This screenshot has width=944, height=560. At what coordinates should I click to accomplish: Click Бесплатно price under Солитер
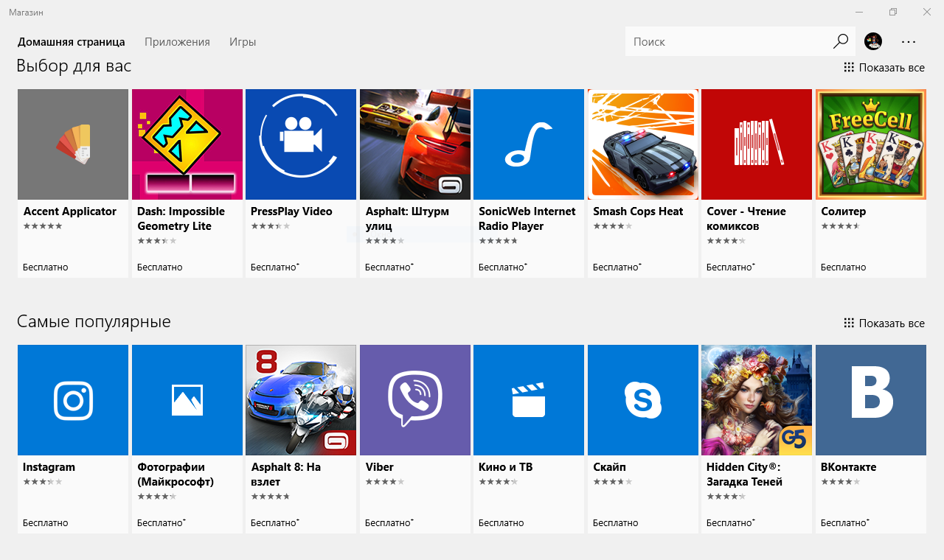[x=844, y=267]
